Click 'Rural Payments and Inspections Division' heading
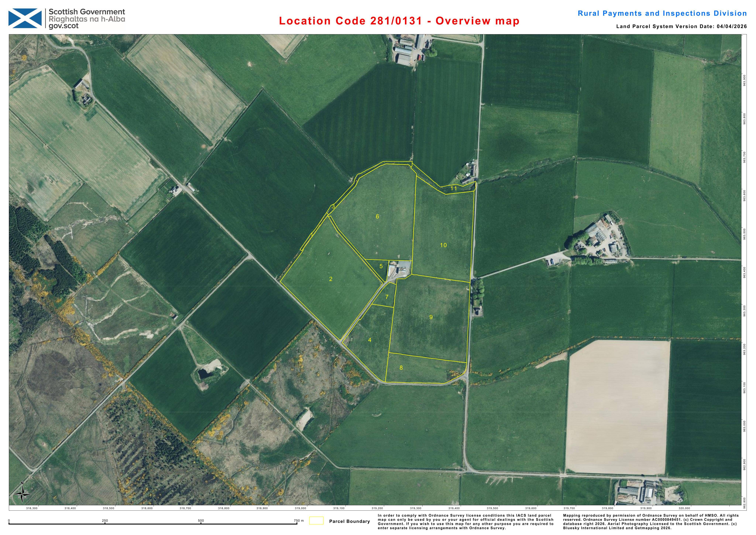This screenshot has width=756, height=535. pos(662,13)
